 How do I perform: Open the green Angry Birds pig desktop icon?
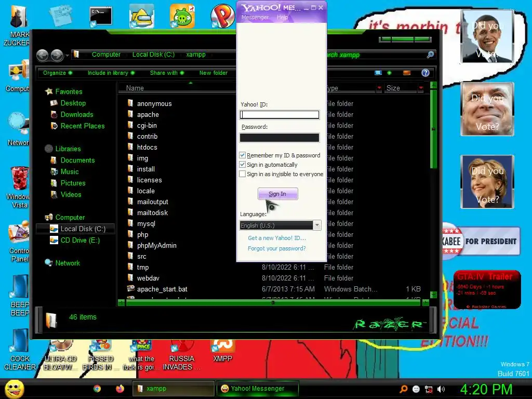click(x=182, y=16)
